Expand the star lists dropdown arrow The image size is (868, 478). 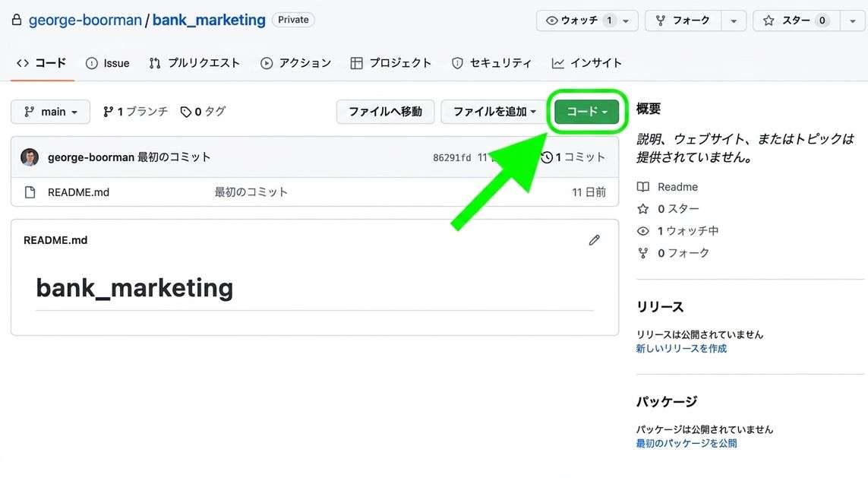pyautogui.click(x=852, y=21)
